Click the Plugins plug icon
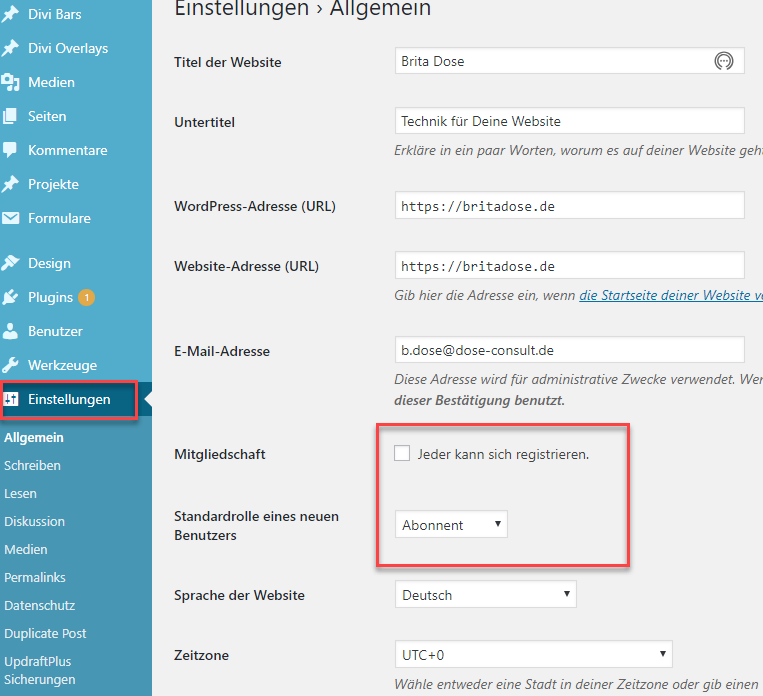This screenshot has width=763, height=696. pos(11,297)
